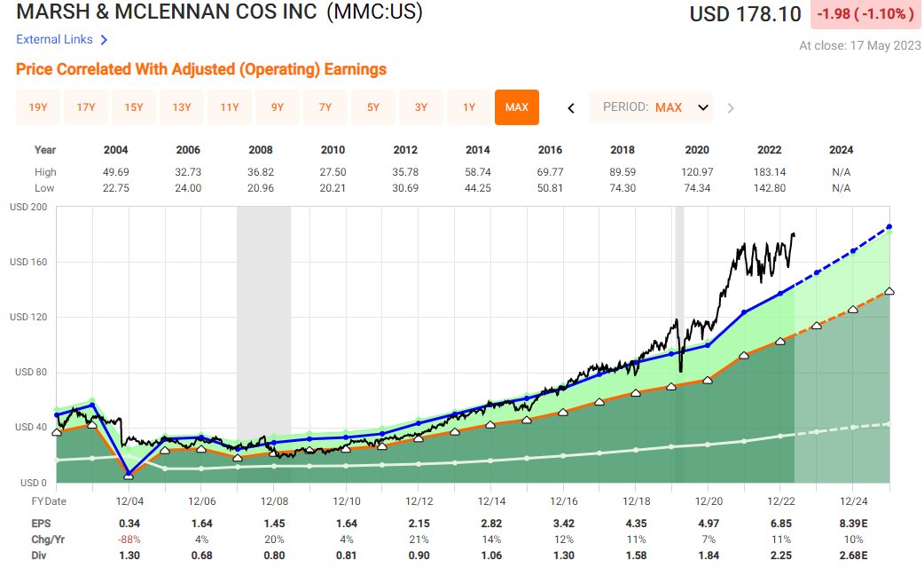Click the 2024 EPS estimate value

tap(853, 524)
